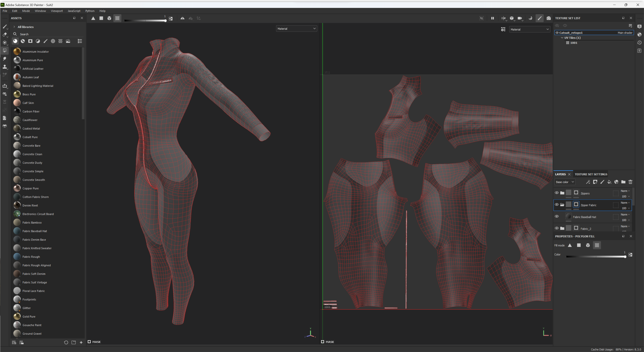Adjust the top toolbar grayscale color slider
The image size is (644, 352).
145,20
